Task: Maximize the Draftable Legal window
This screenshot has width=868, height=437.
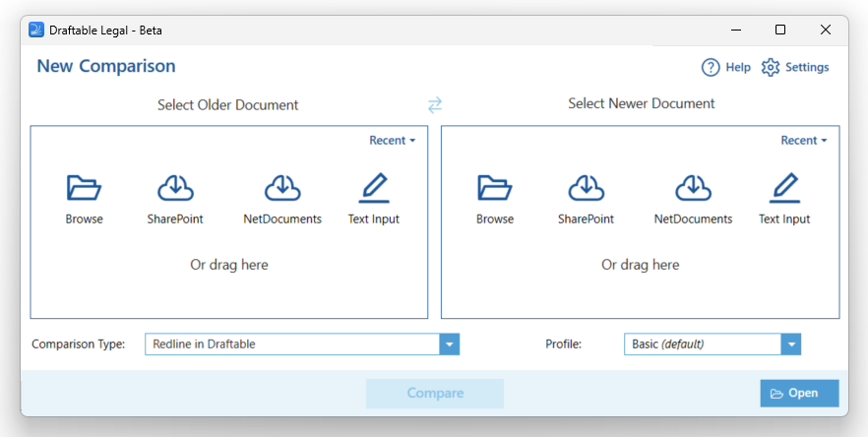Action: [780, 30]
